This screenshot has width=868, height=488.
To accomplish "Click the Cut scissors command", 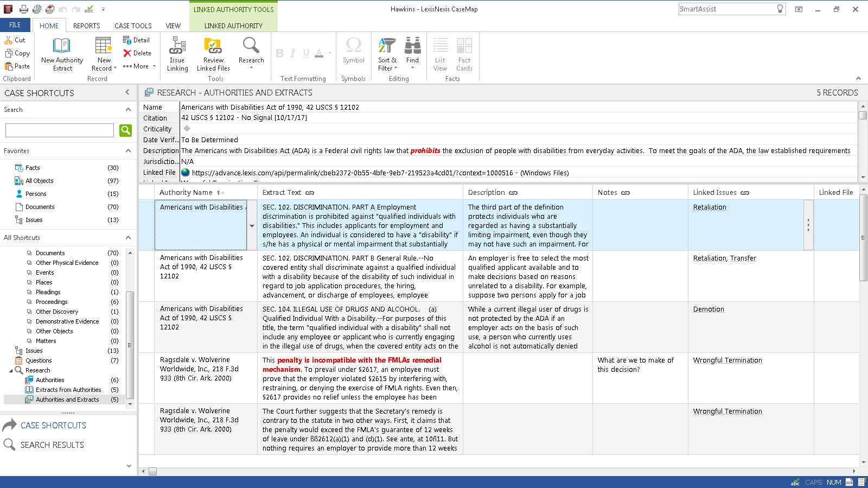I will point(15,40).
